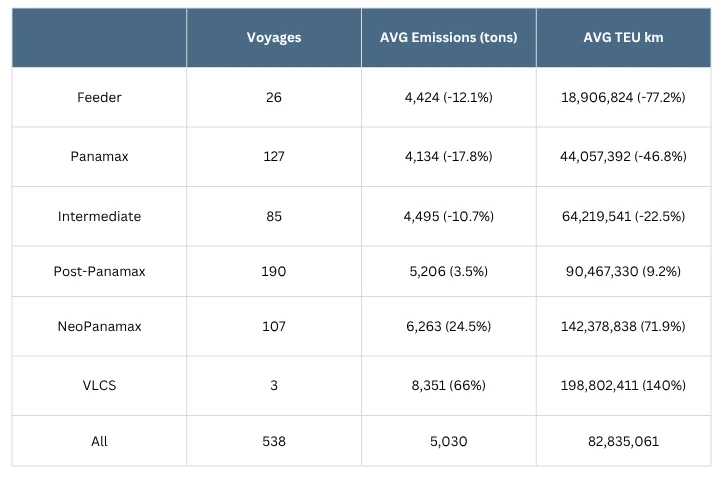The width and height of the screenshot is (726, 486).
Task: Select VLCS emissions value 8,351 (66%)
Action: (x=448, y=385)
